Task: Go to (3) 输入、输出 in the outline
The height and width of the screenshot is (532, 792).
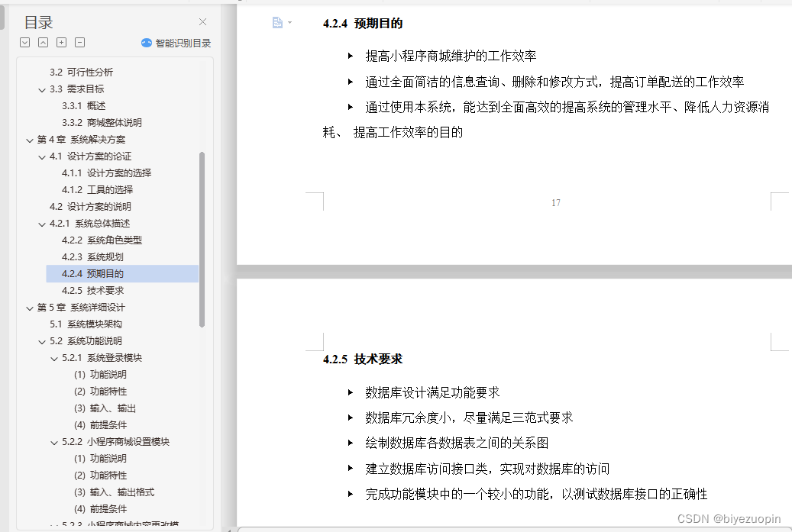Action: point(105,408)
